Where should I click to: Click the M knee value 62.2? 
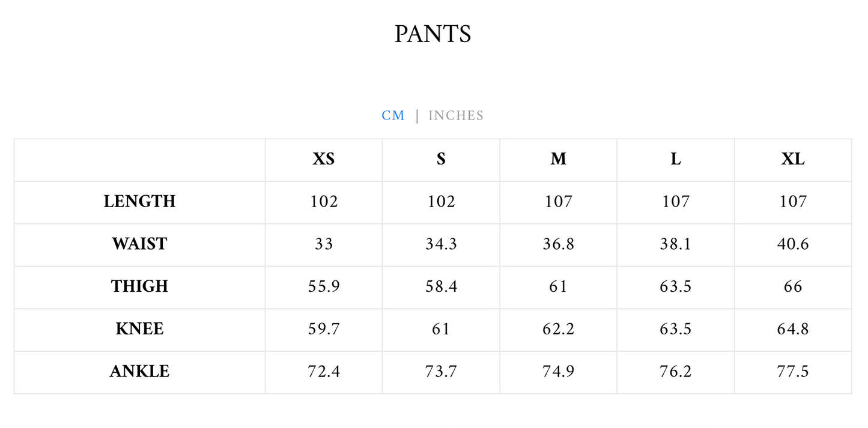point(559,329)
